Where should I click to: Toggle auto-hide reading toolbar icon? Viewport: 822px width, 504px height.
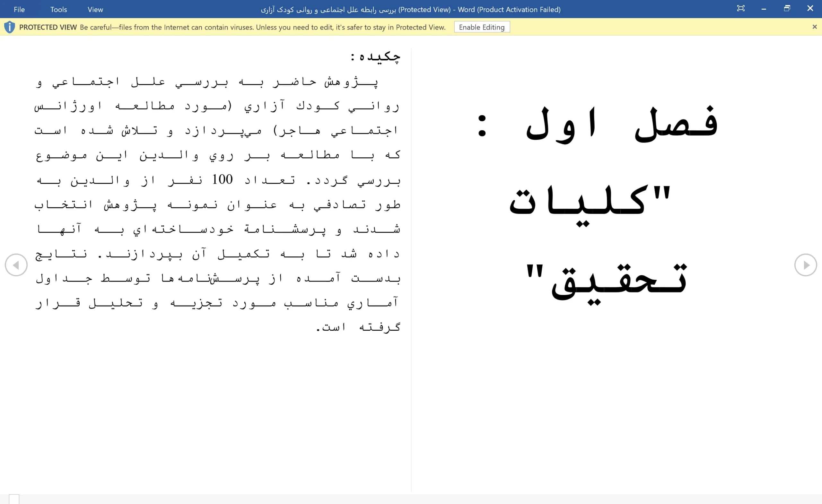(740, 8)
